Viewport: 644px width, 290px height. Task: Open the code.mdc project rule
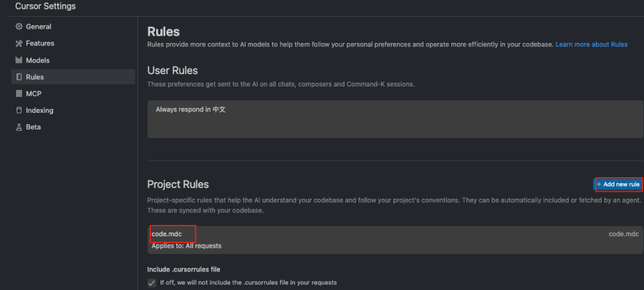(x=167, y=234)
